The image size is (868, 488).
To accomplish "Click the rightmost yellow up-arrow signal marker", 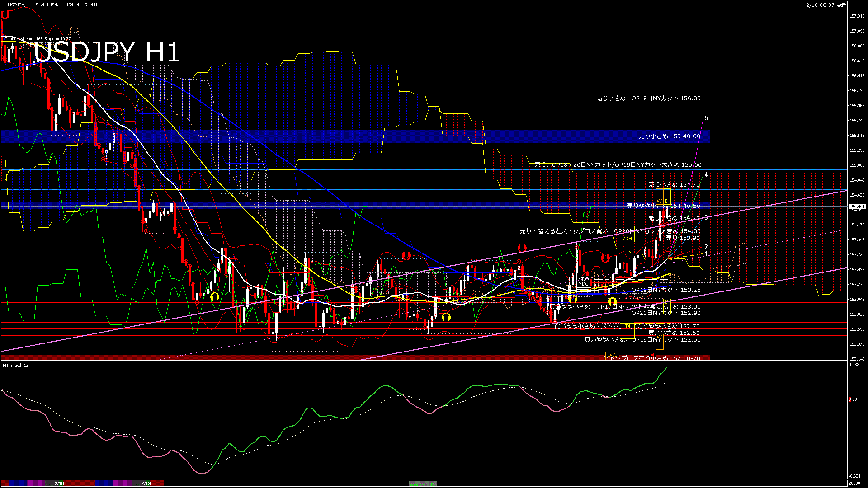I will click(612, 301).
